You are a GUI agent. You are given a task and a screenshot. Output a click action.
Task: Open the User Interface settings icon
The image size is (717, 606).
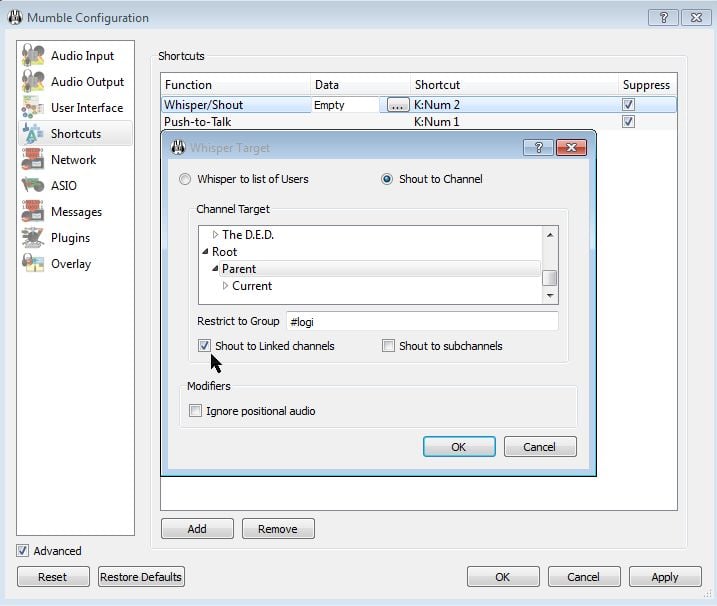click(34, 108)
